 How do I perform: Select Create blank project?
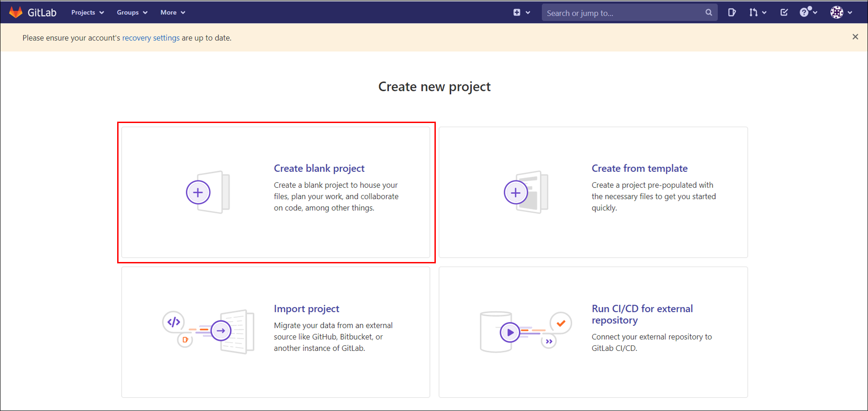pos(319,168)
